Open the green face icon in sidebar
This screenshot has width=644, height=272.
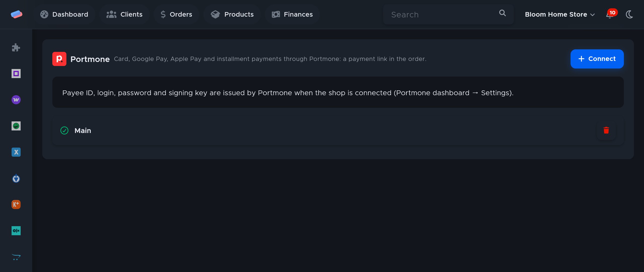[x=16, y=126]
